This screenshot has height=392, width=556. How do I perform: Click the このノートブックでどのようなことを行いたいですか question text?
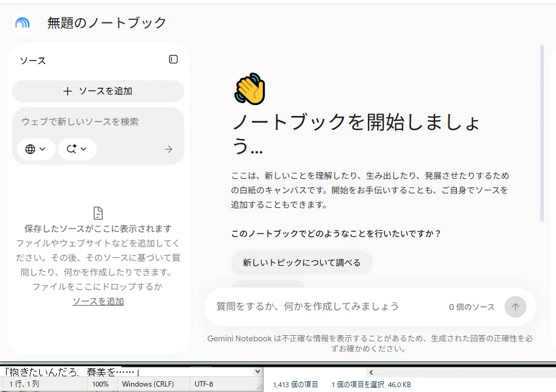pos(336,234)
